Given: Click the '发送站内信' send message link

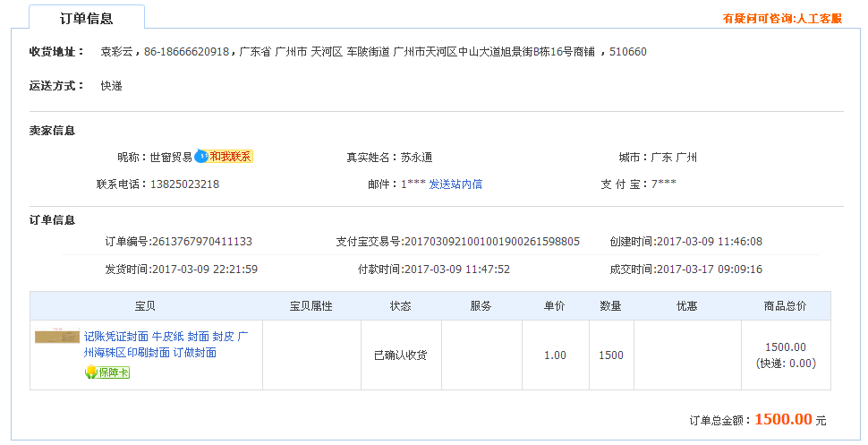Looking at the screenshot, I should tap(455, 184).
